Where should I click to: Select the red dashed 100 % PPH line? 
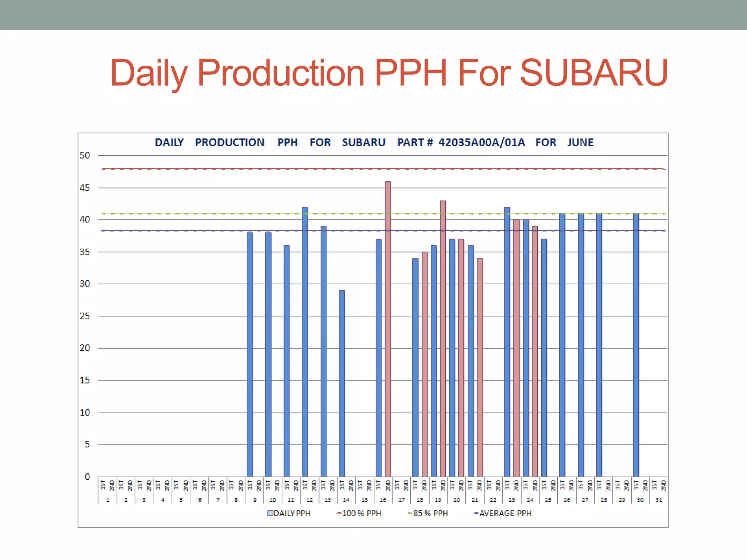[x=384, y=169]
